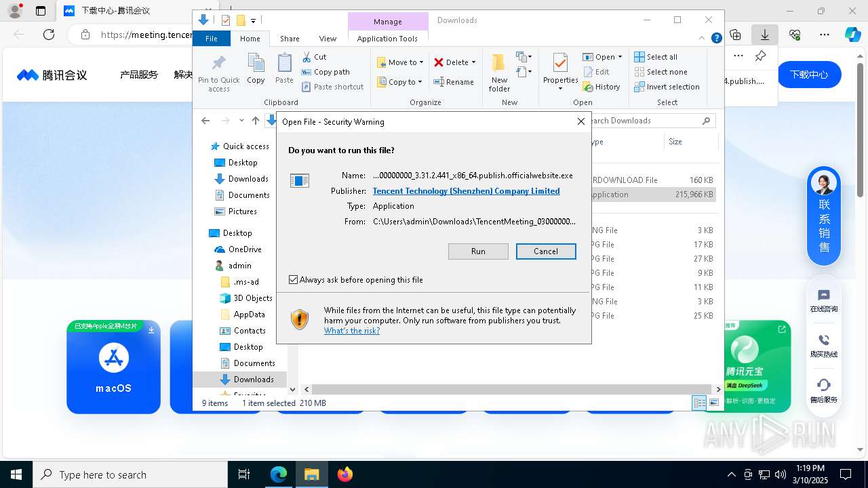Open Properties in the ribbon
868x488 pixels.
click(x=560, y=73)
